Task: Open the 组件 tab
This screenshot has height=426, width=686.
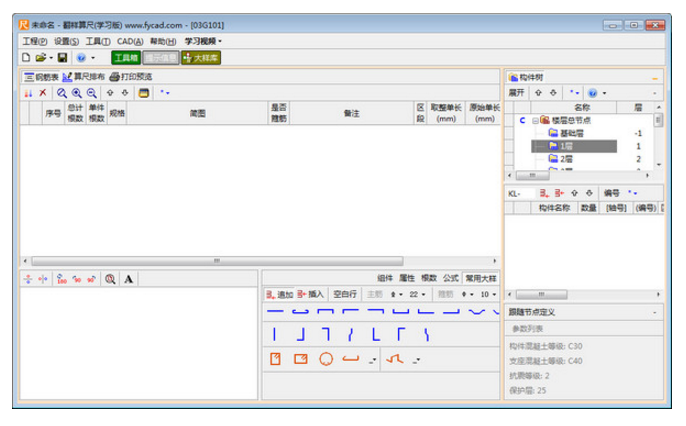Action: coord(385,278)
